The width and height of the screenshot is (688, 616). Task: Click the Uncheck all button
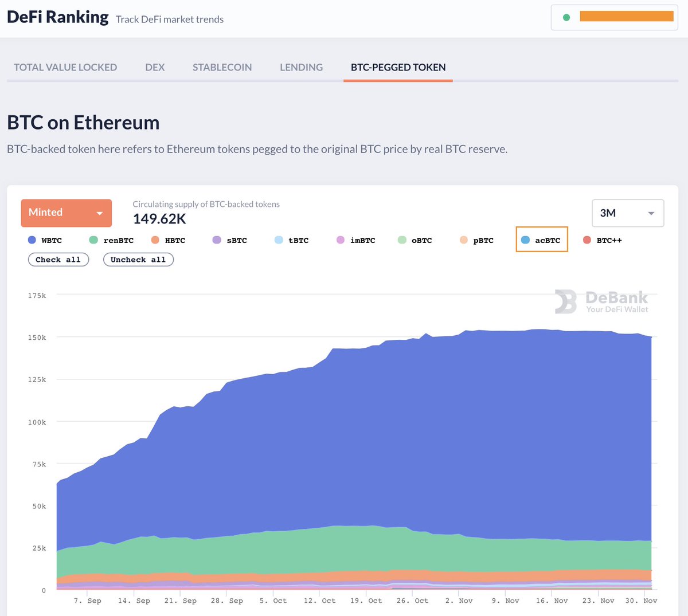[x=138, y=260]
